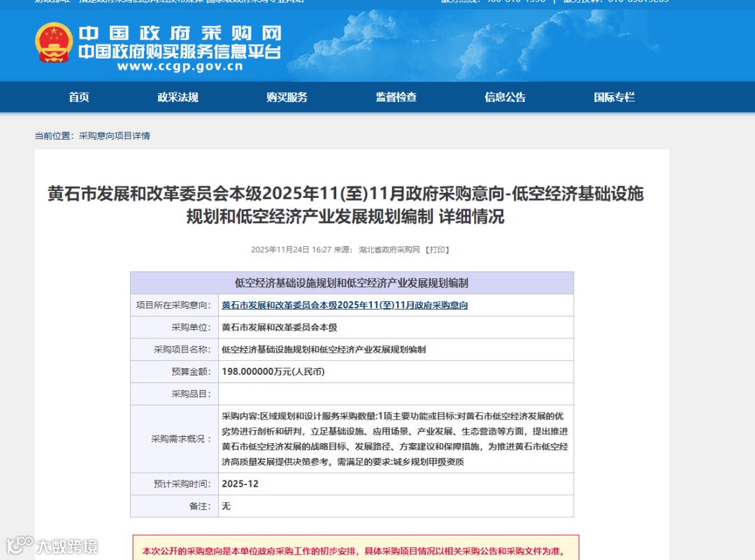Click the date value 2025-12
Screen dimensions: 755x560
click(x=240, y=484)
